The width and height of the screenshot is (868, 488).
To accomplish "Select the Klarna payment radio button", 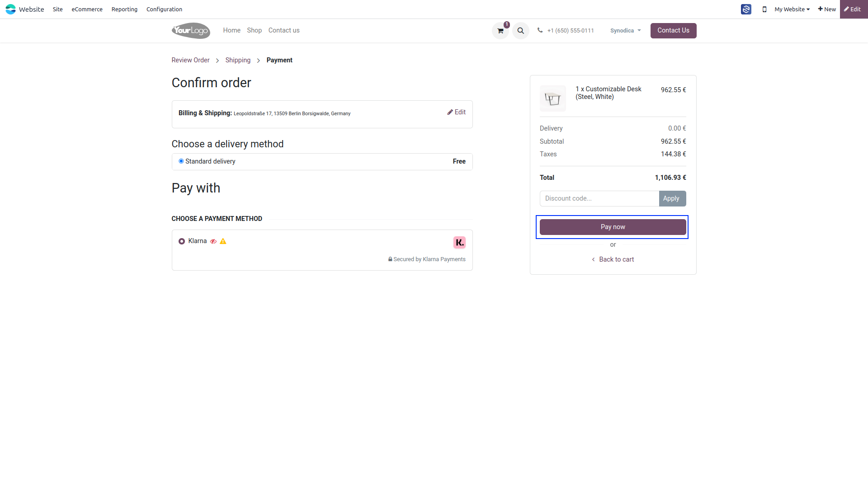I will coord(182,241).
